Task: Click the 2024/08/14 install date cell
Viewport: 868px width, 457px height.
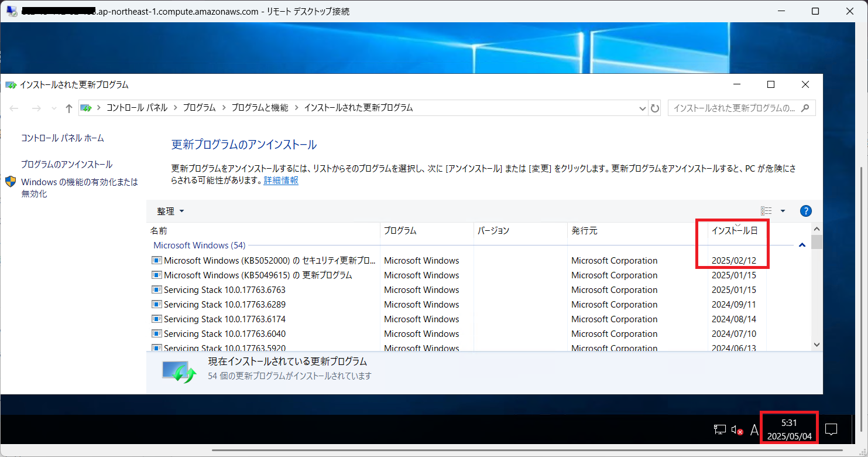Action: (734, 319)
